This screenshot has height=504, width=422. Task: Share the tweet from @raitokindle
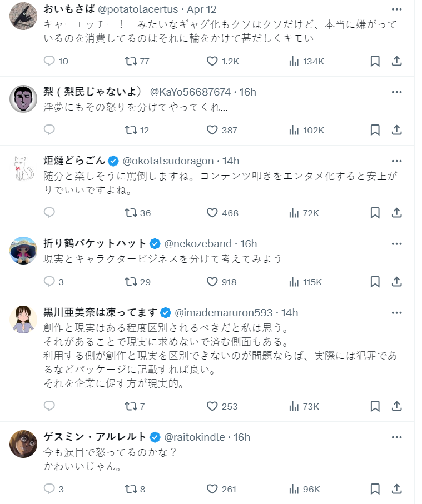pyautogui.click(x=397, y=489)
